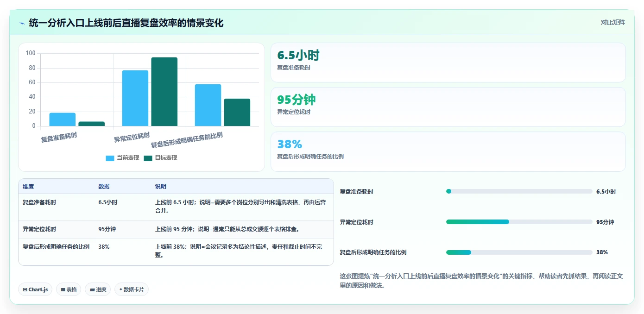Select the 进度 tag chip
The image size is (644, 314).
tap(98, 289)
